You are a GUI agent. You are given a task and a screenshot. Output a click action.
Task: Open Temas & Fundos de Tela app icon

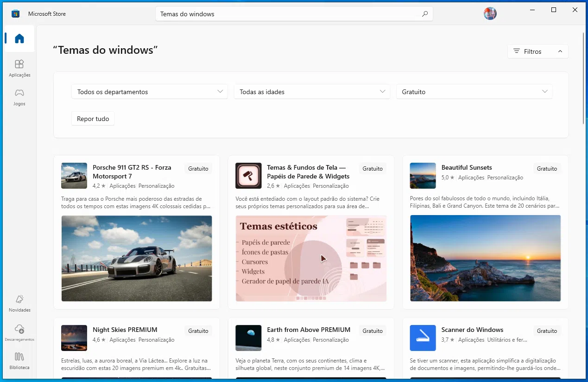248,176
